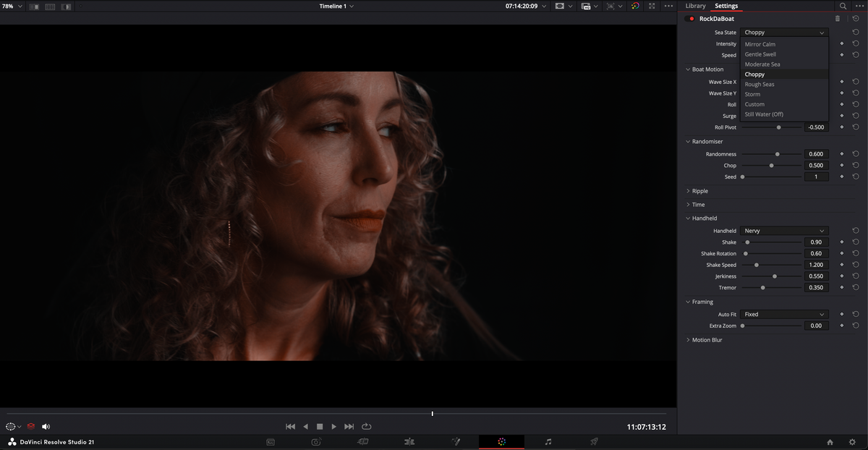Viewport: 868px width, 450px height.
Task: Search the effects library magnifier
Action: pyautogui.click(x=843, y=6)
